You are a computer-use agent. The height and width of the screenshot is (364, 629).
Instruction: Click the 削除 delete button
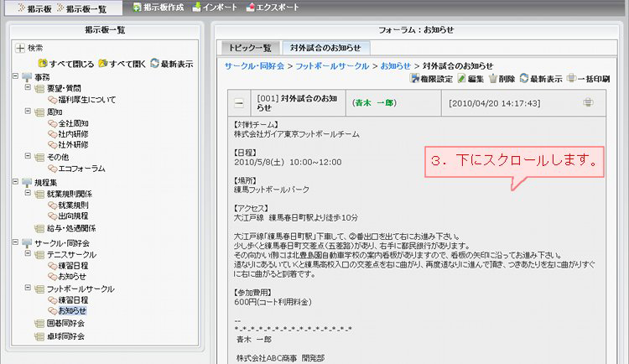coord(502,79)
